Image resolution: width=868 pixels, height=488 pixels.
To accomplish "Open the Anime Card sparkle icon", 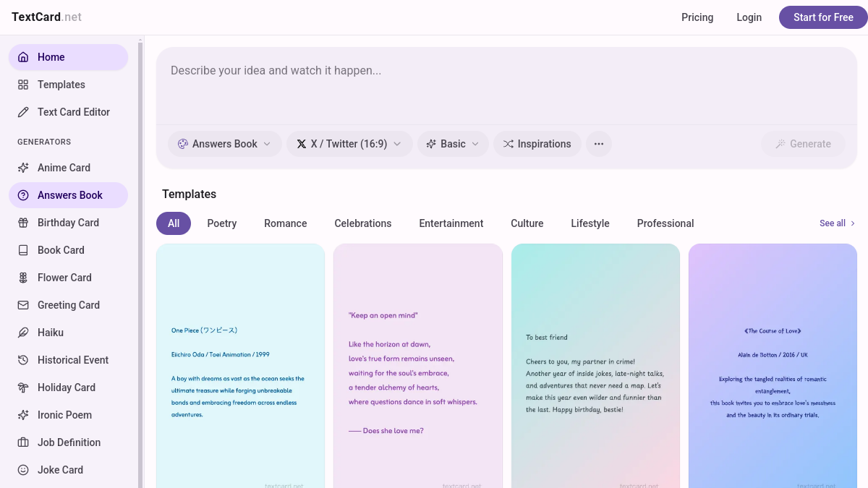I will (23, 168).
